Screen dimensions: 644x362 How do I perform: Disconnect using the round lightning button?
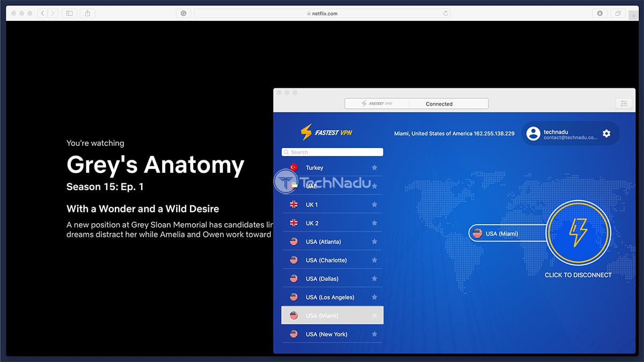[578, 233]
